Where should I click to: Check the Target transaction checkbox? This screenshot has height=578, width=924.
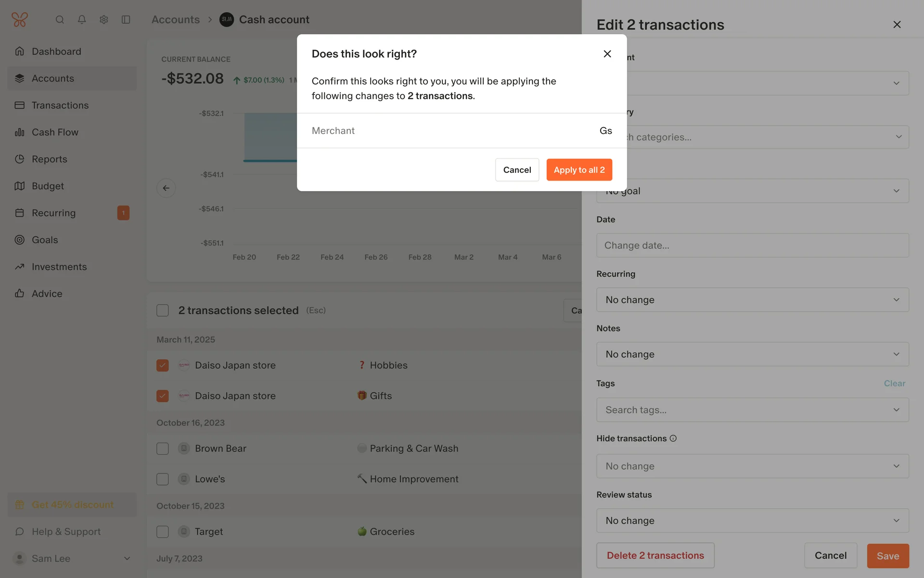163,532
